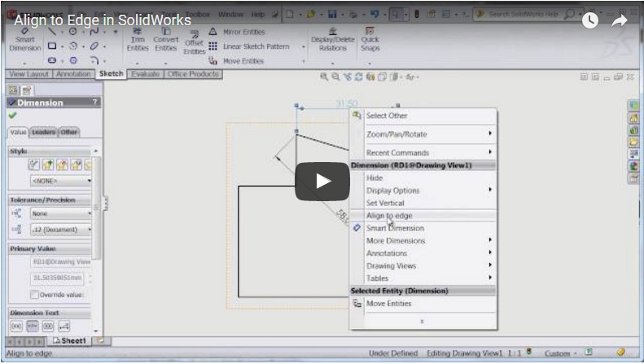Click green checkmark to accept Dimension
The height and width of the screenshot is (364, 644).
point(13,116)
